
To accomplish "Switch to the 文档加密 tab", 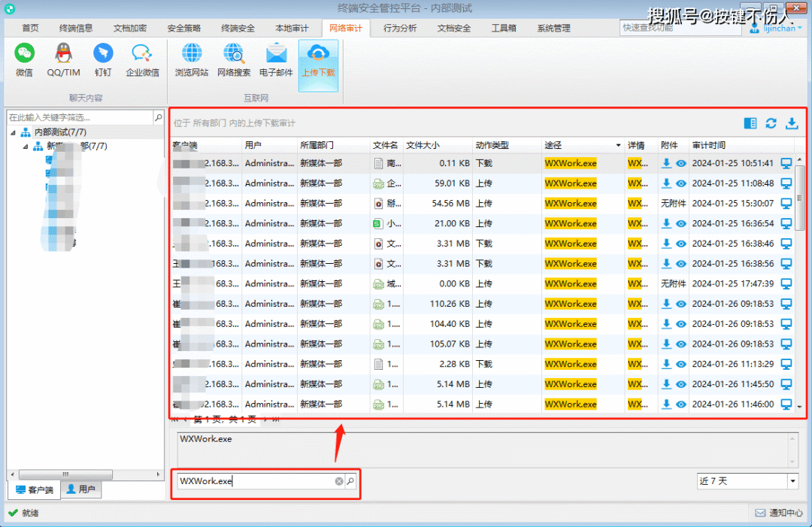I will pyautogui.click(x=130, y=28).
